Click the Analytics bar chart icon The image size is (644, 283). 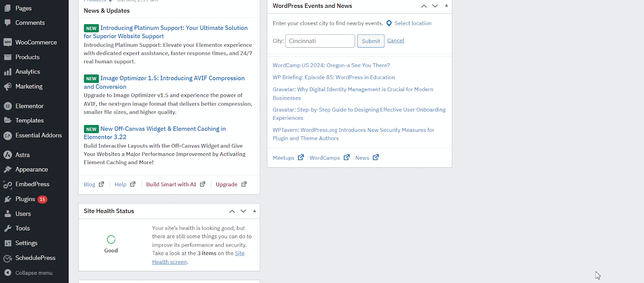pyautogui.click(x=8, y=72)
